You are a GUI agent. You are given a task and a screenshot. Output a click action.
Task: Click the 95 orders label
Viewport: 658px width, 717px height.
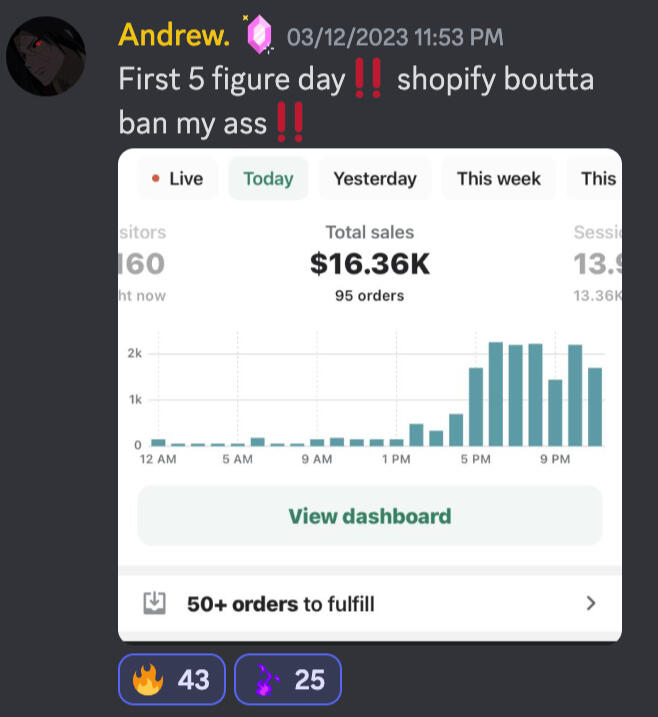pos(370,295)
